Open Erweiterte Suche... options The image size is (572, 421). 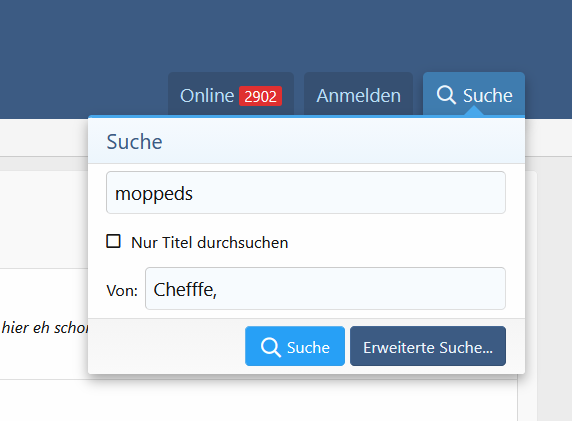[x=428, y=346]
